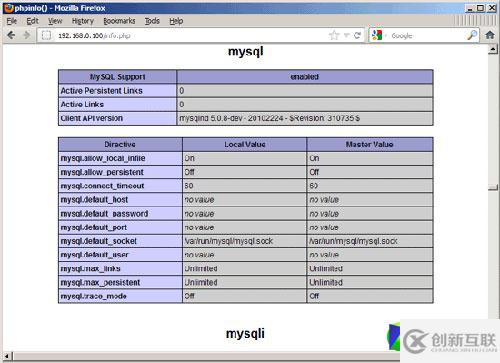Viewport: 500px width, 363px height.
Task: Click mysql.allow_persistent directive
Action: tap(102, 172)
